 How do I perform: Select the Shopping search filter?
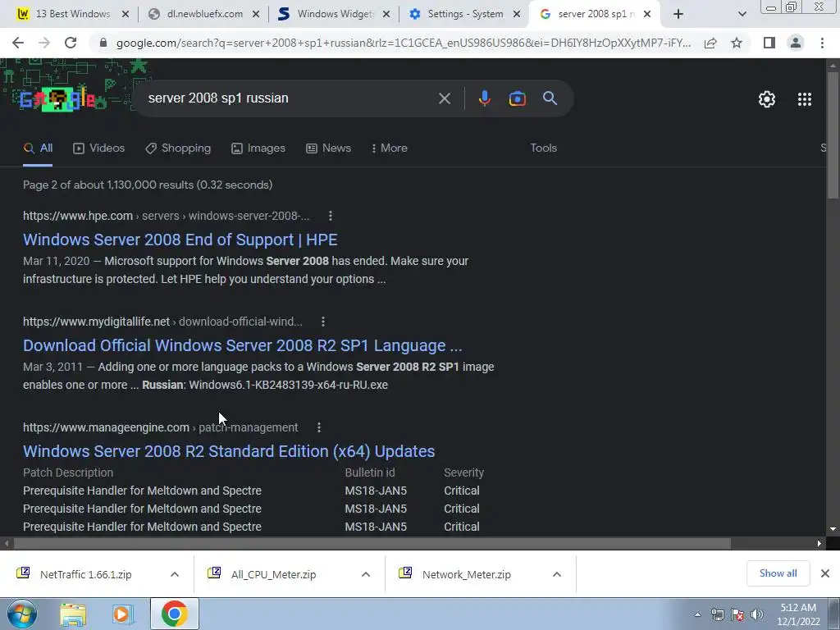pyautogui.click(x=178, y=148)
